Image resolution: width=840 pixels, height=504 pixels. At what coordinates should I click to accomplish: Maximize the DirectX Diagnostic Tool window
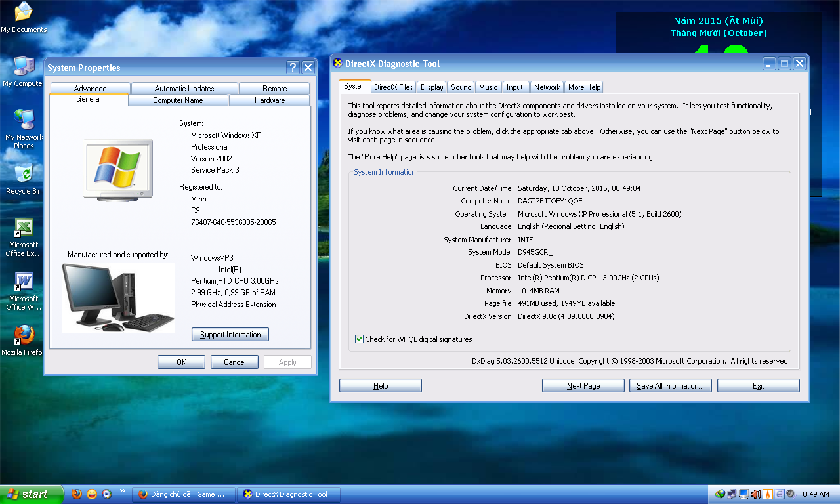784,64
